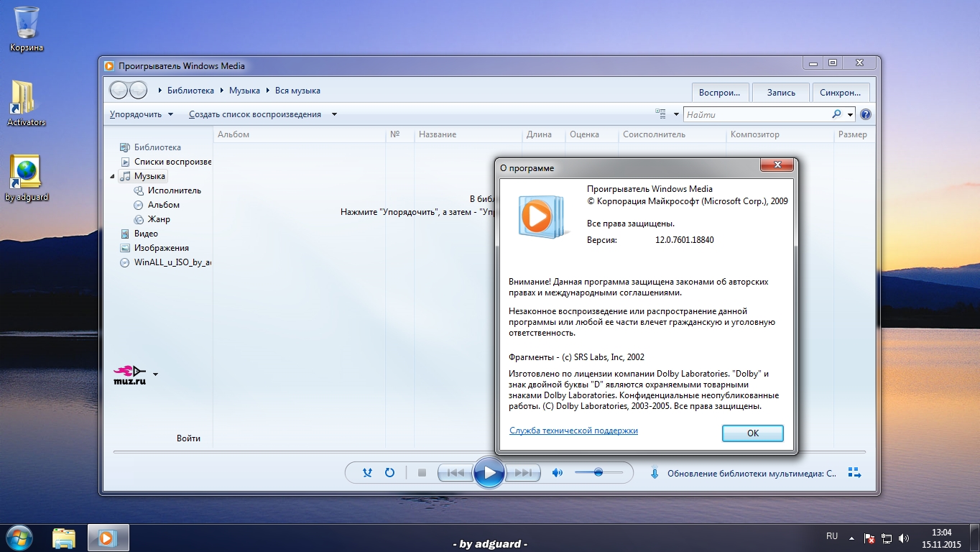Click the muz.ru online store logo
The width and height of the screenshot is (980, 552).
coord(130,374)
